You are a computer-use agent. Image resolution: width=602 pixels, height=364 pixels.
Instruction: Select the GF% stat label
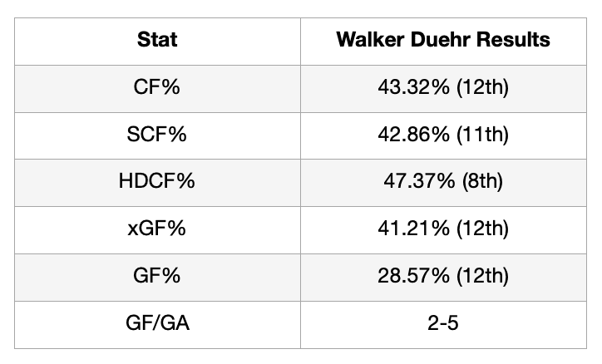[x=156, y=273]
